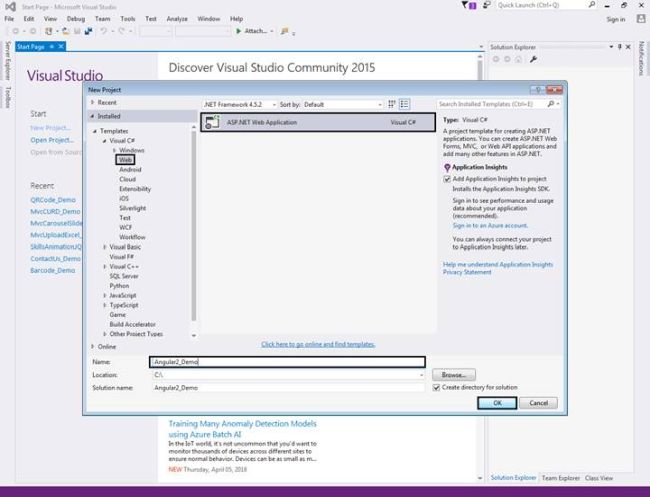The image size is (650, 497).
Task: Click the Navigate Backward toolbar icon
Action: tap(16, 31)
